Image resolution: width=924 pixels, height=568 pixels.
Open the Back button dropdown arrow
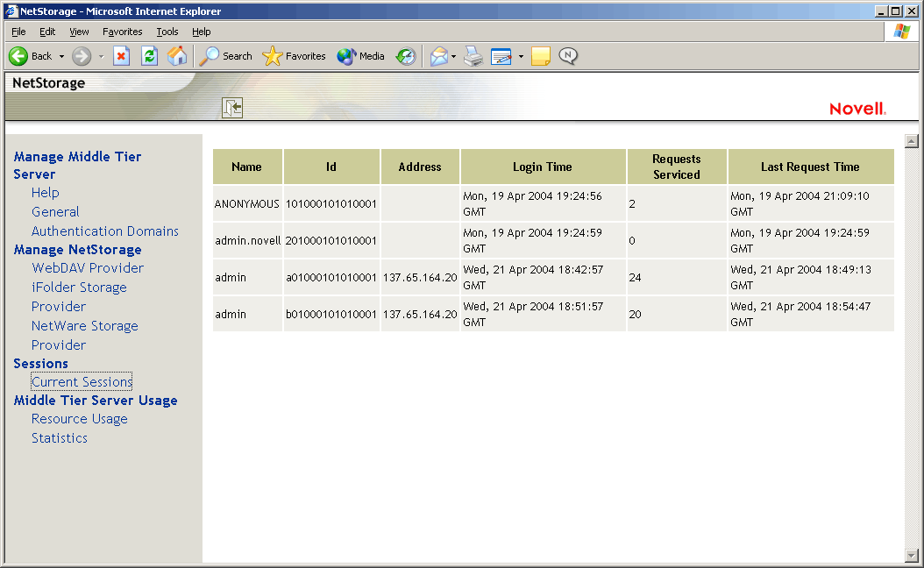[x=61, y=56]
